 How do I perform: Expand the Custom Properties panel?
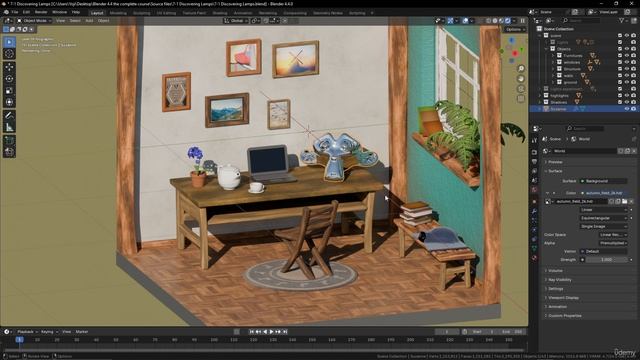564,316
